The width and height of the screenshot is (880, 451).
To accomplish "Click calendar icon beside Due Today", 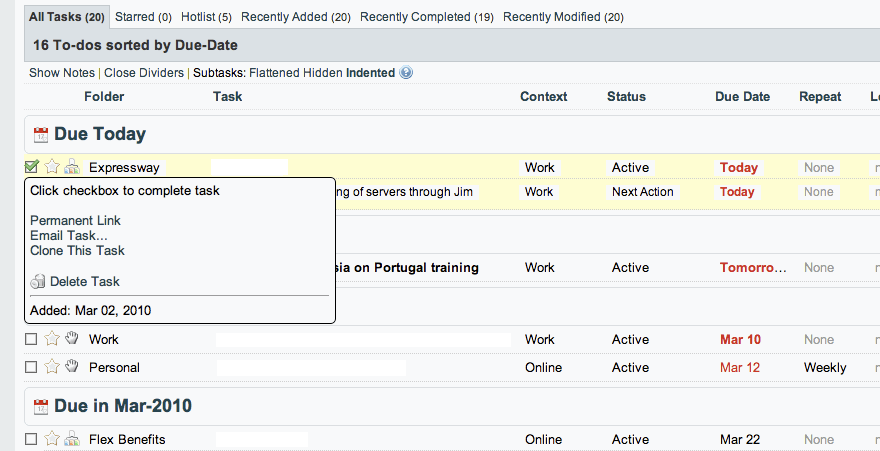I will (x=41, y=135).
